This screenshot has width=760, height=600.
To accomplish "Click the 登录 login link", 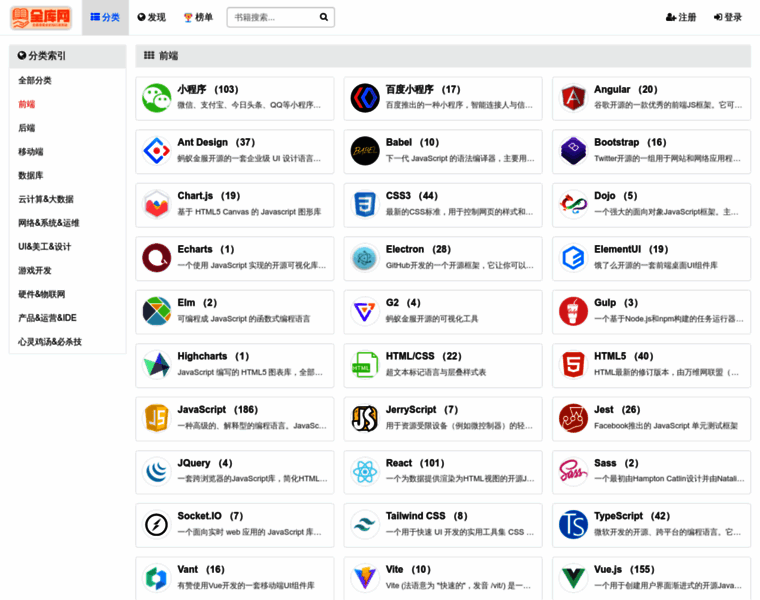I will pyautogui.click(x=728, y=17).
